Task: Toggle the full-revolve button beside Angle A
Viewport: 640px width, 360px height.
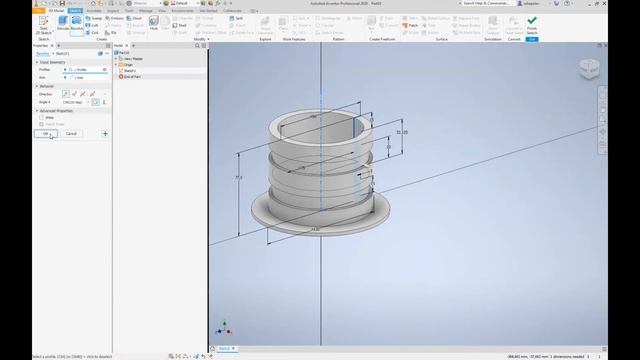Action: click(x=96, y=102)
